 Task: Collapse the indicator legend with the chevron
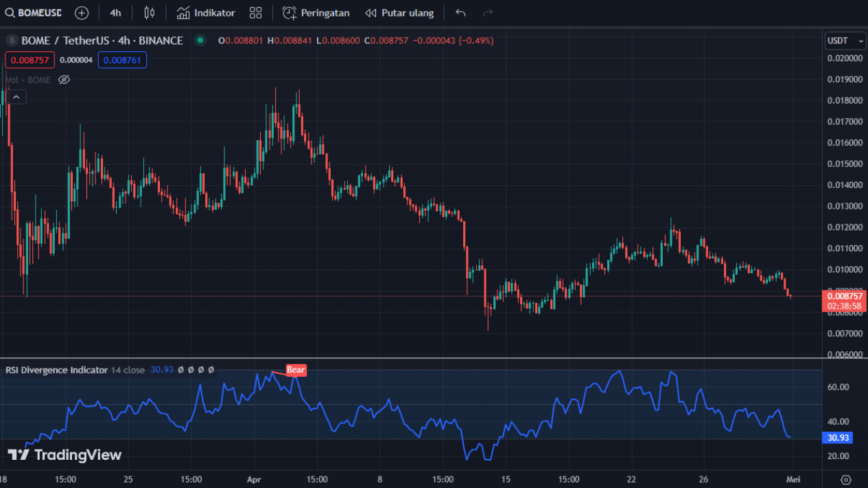16,97
